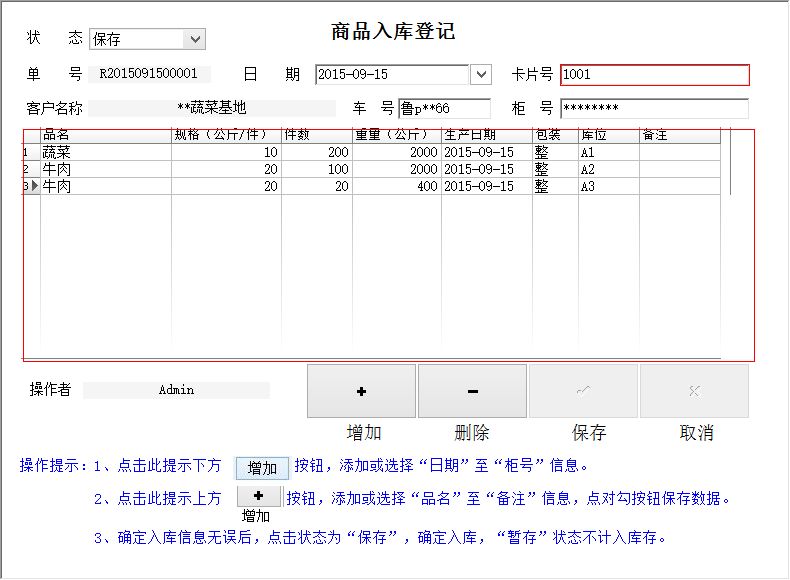Click the 重量 cell showing 400
The width and height of the screenshot is (790, 580).
[397, 186]
